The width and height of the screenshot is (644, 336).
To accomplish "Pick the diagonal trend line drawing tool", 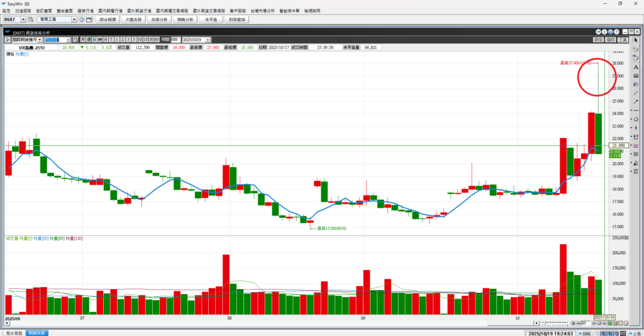I will (636, 93).
